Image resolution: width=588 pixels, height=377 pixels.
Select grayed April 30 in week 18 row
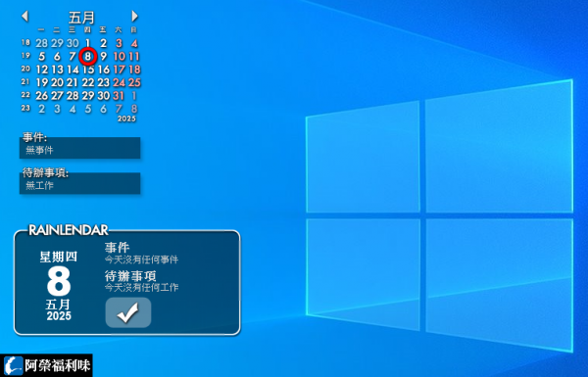pyautogui.click(x=73, y=43)
